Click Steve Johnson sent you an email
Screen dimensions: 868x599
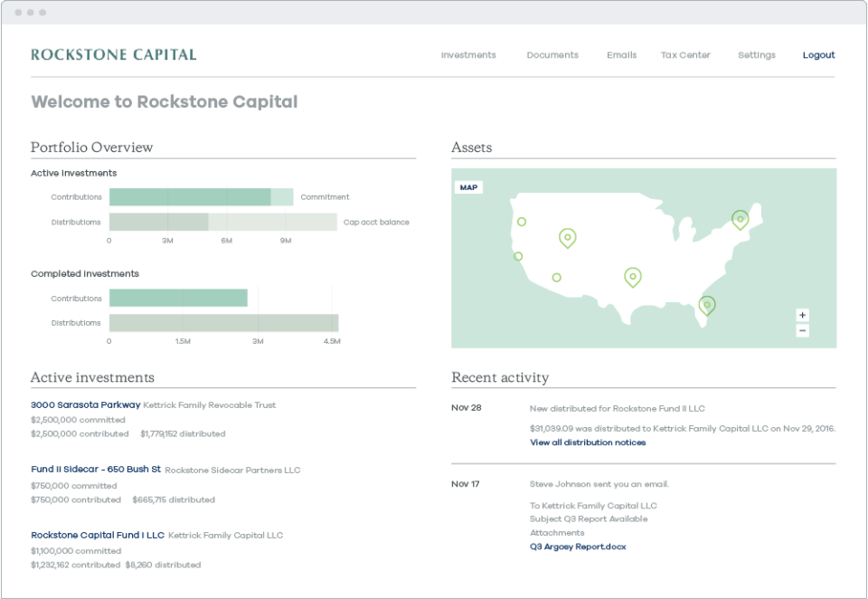click(599, 484)
